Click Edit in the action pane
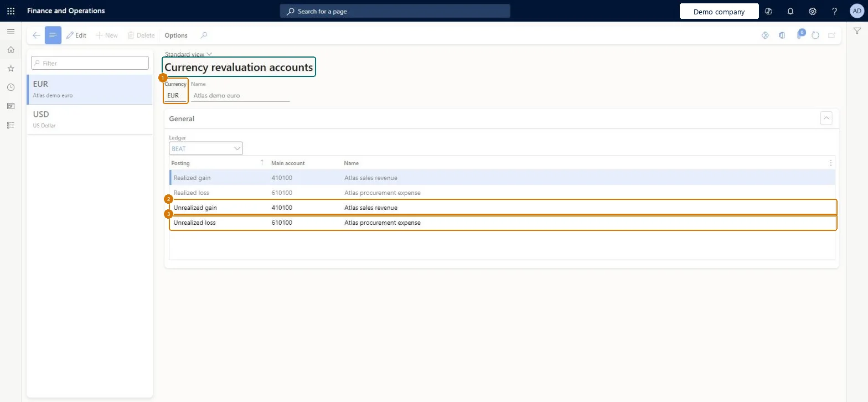 (76, 35)
